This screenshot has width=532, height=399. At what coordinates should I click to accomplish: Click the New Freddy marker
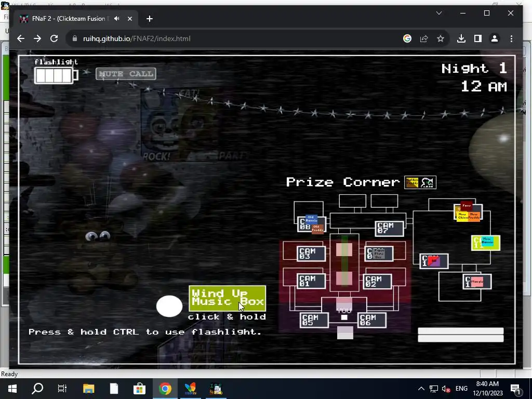(474, 216)
